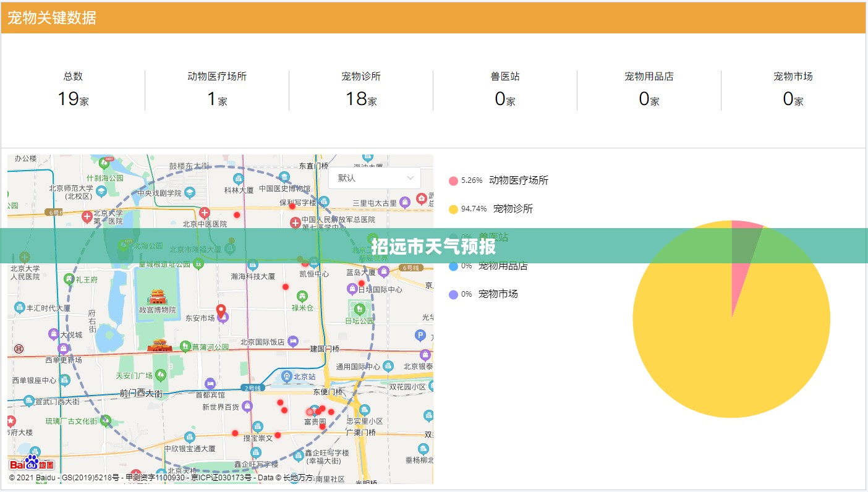Image resolution: width=868 pixels, height=492 pixels.
Task: Select the 北京国际饭店 hotel icon
Action: click(293, 341)
